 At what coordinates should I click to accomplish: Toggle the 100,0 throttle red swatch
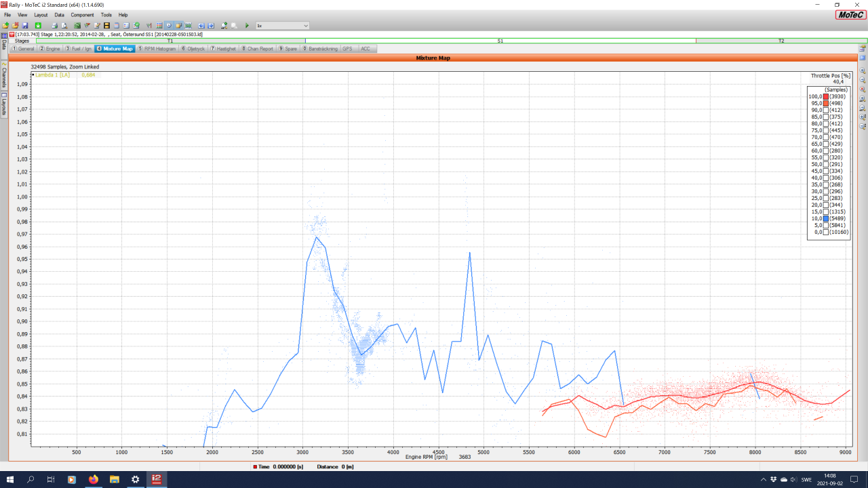tap(825, 96)
